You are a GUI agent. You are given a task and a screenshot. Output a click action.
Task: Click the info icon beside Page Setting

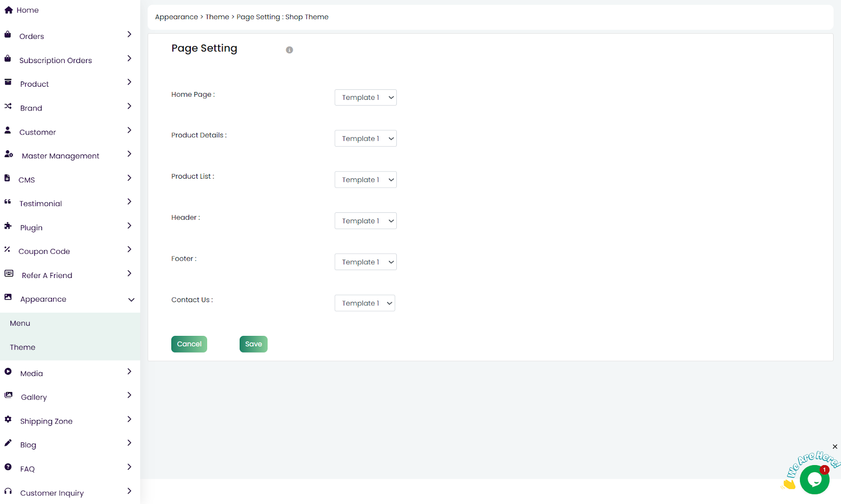pos(289,50)
